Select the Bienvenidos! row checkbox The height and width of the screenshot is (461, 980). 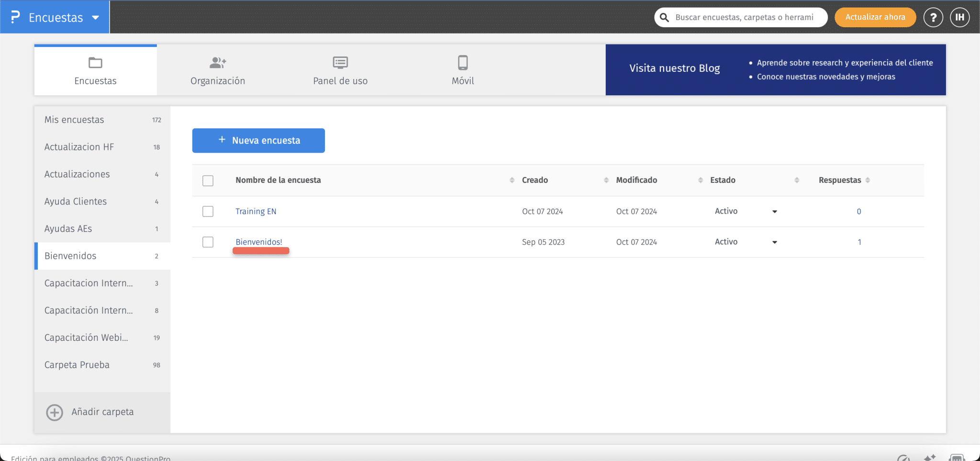pyautogui.click(x=208, y=242)
